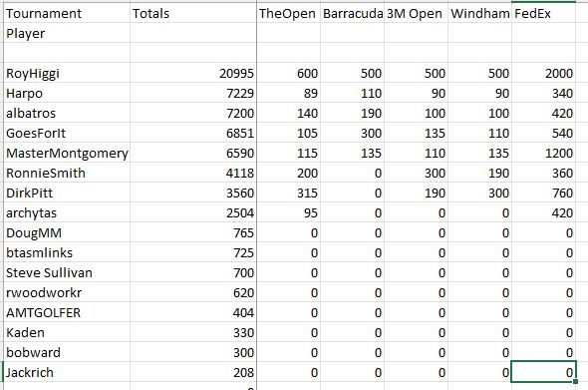Click the Jackrich player cell

point(67,372)
